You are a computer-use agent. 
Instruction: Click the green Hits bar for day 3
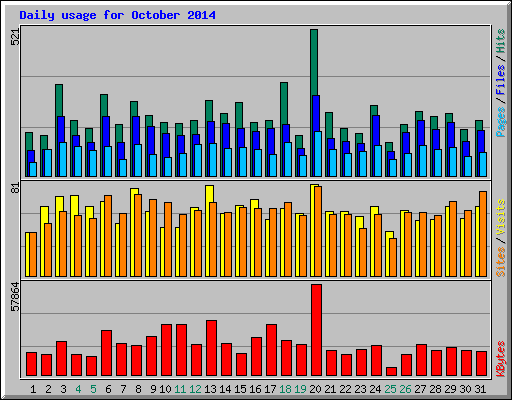[59, 100]
